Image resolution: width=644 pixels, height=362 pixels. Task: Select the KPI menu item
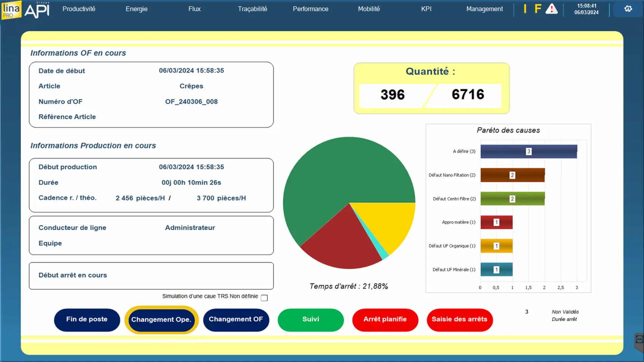[x=426, y=9]
